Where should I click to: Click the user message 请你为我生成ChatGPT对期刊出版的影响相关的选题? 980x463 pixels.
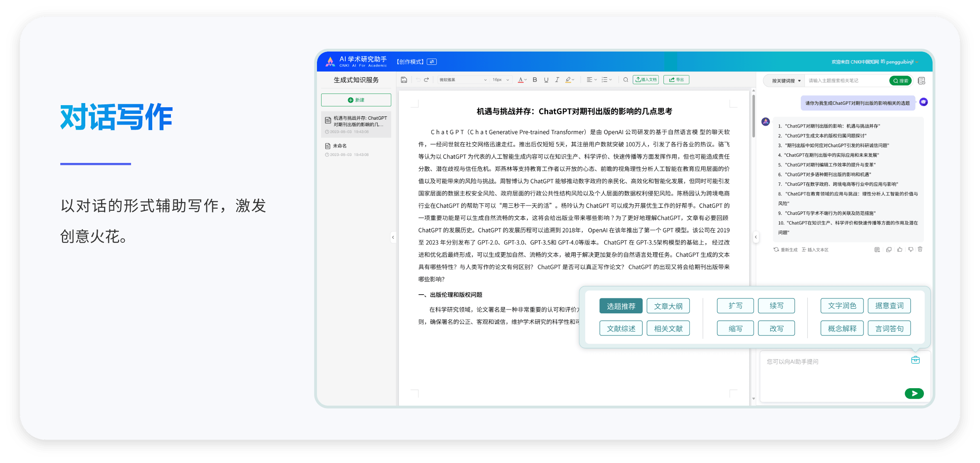pos(858,103)
